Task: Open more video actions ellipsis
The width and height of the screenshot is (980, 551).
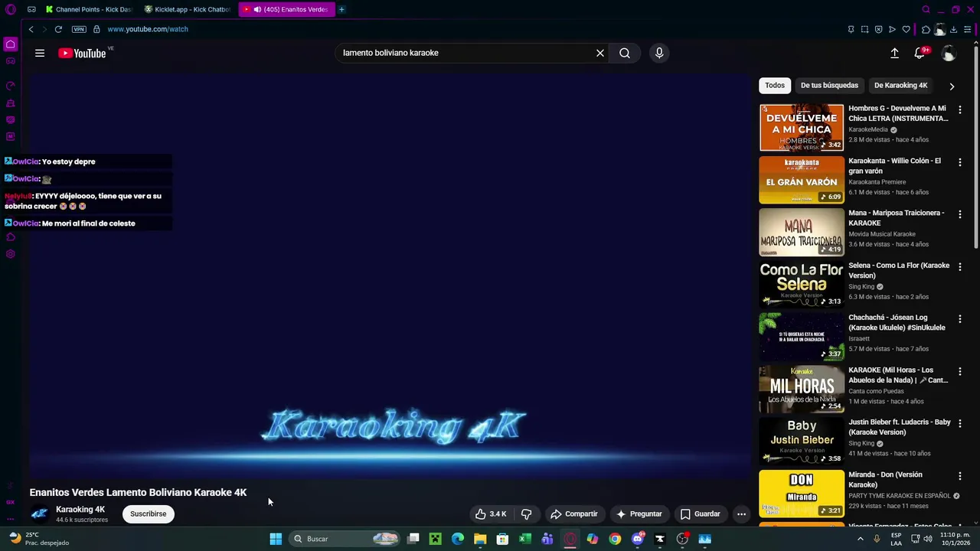Action: tap(741, 514)
